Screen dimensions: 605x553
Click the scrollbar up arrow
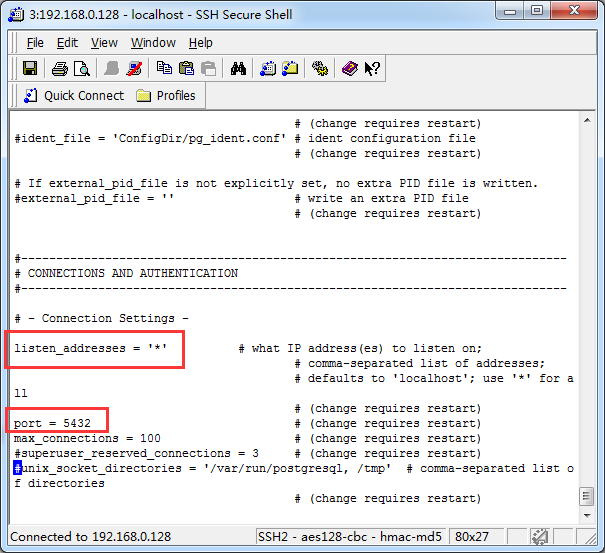[587, 120]
